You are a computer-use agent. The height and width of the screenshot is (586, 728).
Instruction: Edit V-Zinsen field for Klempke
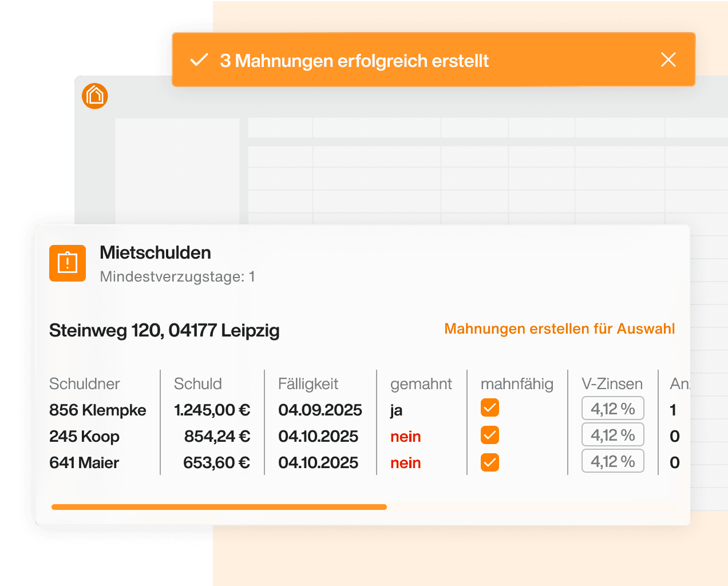pyautogui.click(x=612, y=409)
